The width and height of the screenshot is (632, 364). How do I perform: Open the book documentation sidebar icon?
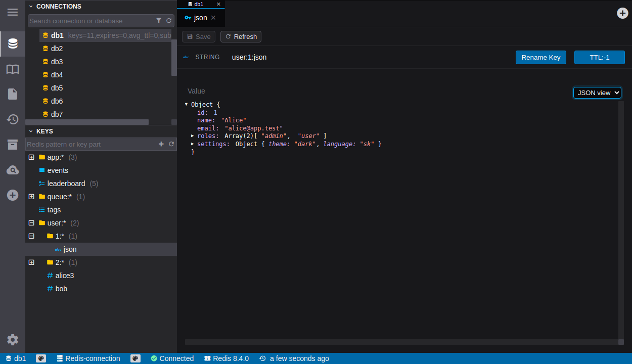pyautogui.click(x=13, y=69)
